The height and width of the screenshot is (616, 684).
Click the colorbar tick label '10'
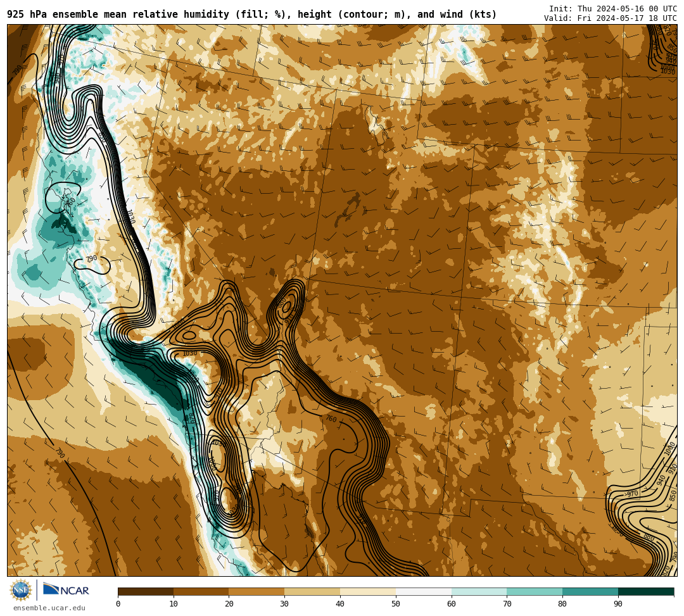tap(174, 604)
